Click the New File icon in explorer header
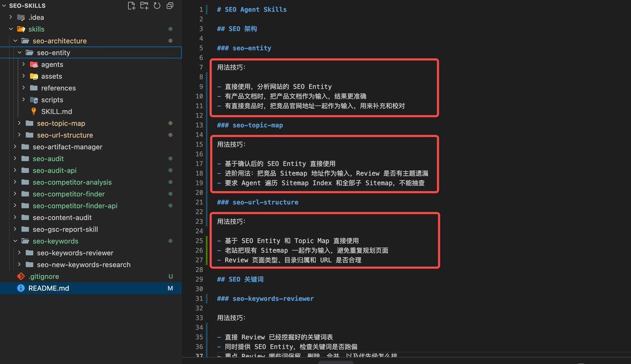631x364 pixels. click(x=131, y=6)
